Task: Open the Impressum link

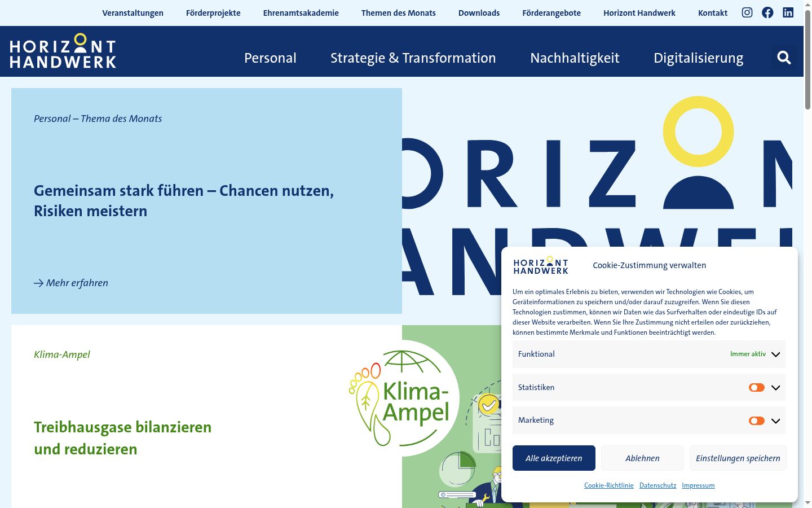Action: [698, 485]
